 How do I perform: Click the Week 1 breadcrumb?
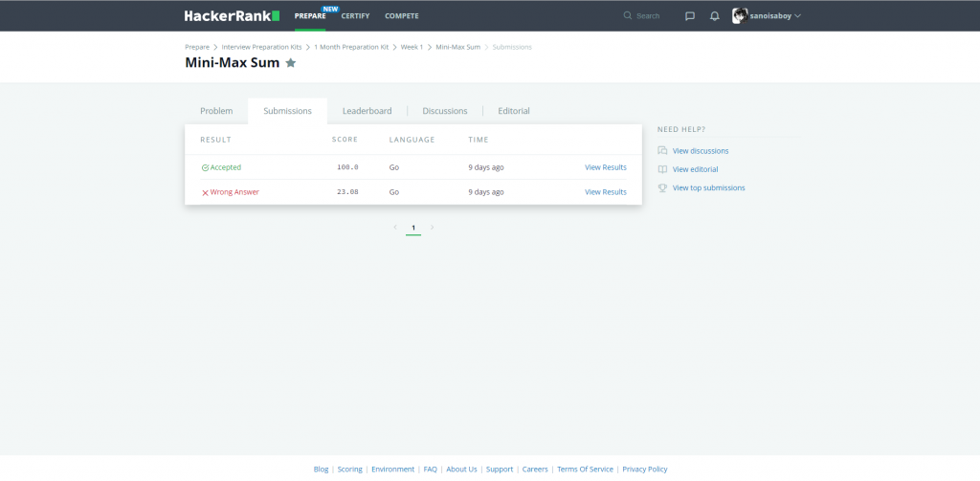(x=412, y=47)
